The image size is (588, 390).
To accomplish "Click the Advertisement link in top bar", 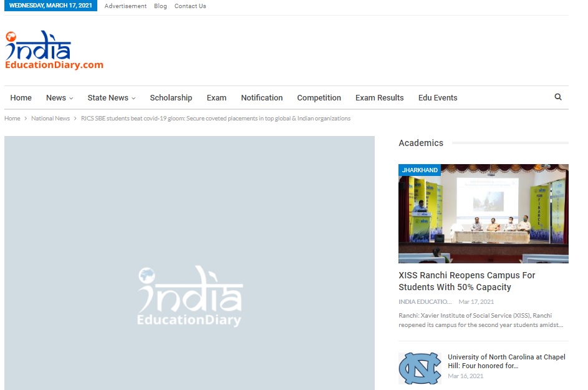I will point(125,6).
